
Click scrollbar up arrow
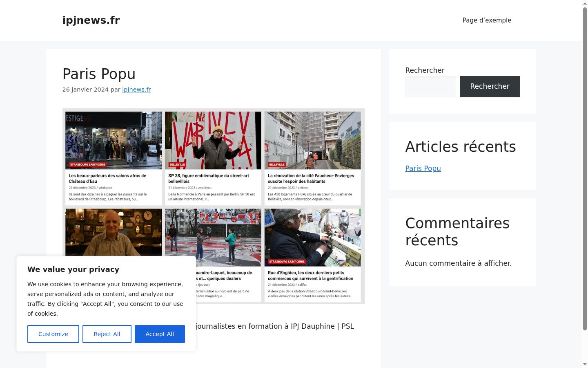pos(585,3)
